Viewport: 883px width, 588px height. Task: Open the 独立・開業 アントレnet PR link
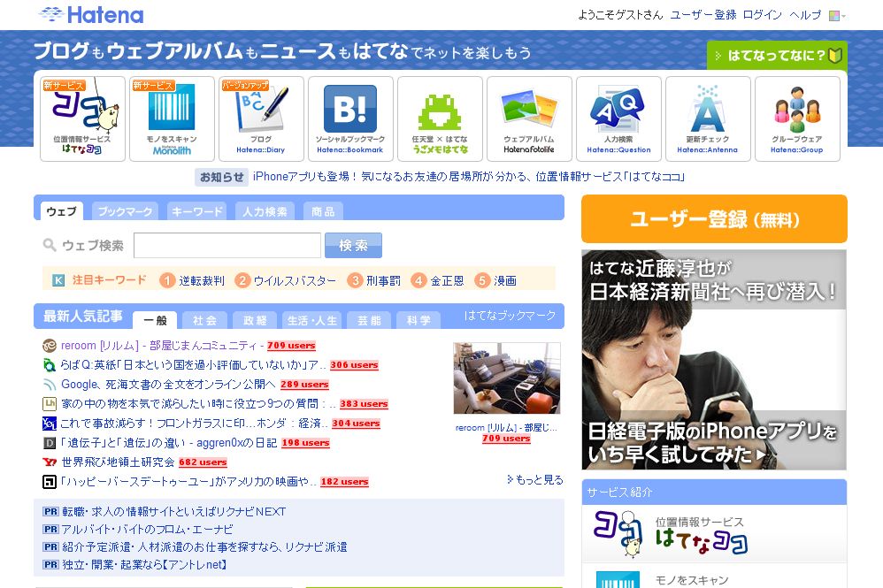[143, 564]
